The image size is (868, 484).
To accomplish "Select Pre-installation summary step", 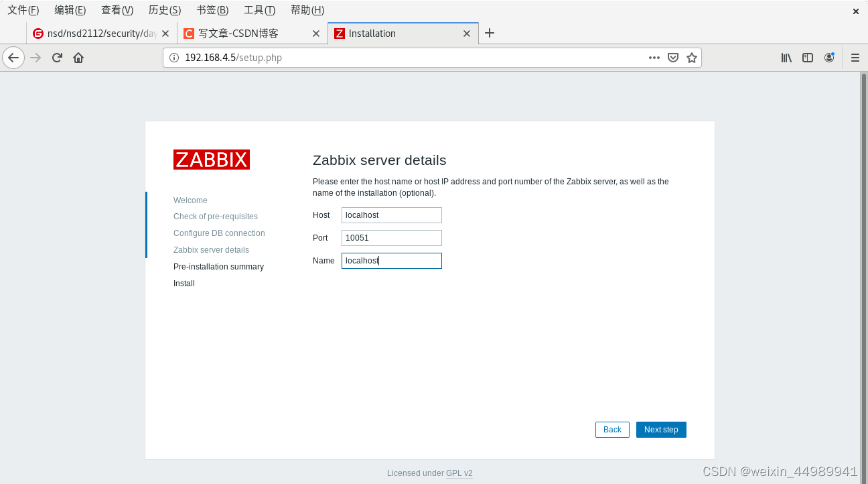I will (x=218, y=267).
